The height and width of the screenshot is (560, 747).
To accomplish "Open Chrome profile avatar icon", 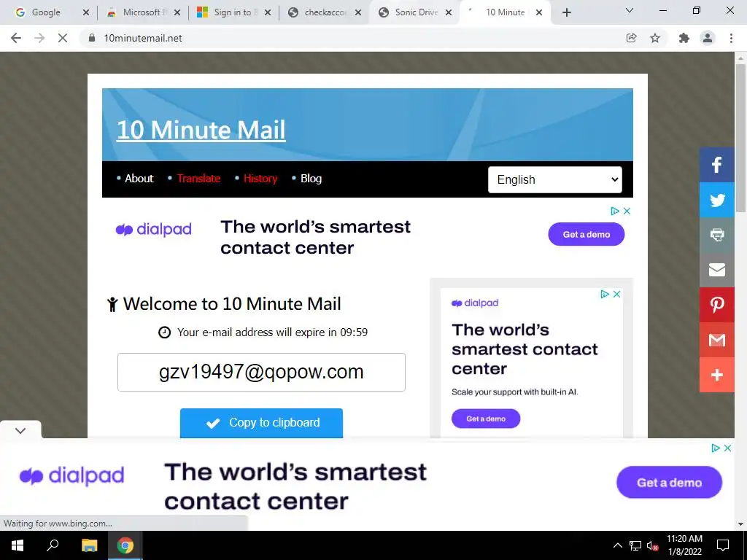I will 708,38.
